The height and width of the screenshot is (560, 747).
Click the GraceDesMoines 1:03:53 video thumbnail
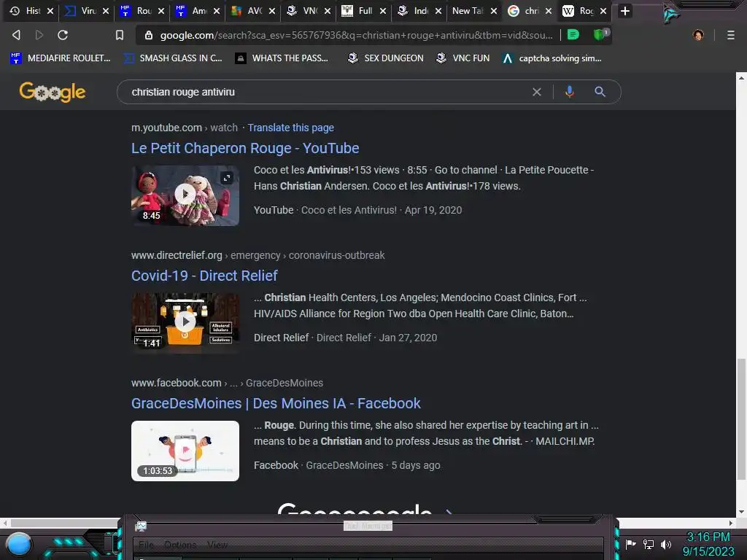point(185,451)
